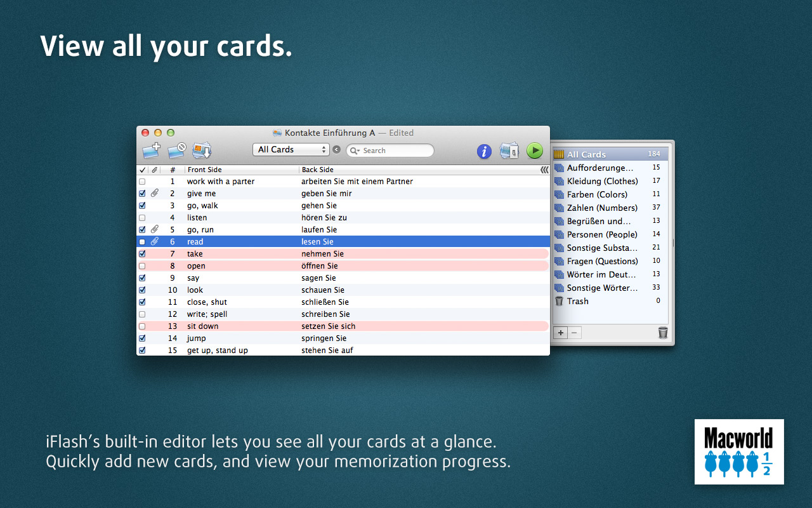
Task: Click the delete card icon
Action: [177, 151]
